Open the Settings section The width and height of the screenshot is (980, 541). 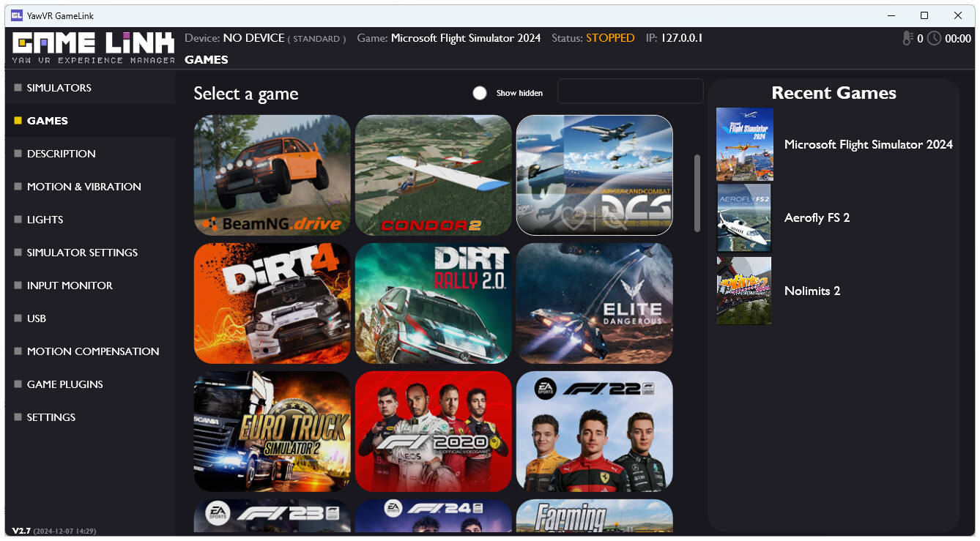click(51, 417)
